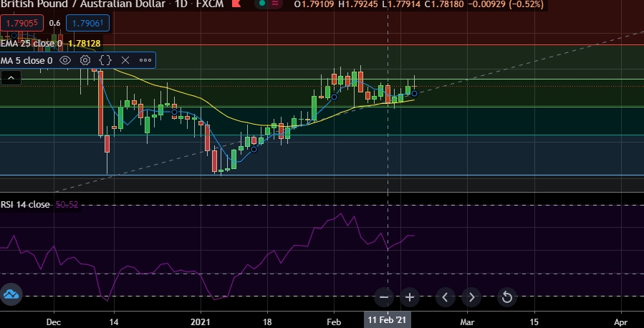Select the RSI 14 close indicator label

pyautogui.click(x=25, y=204)
